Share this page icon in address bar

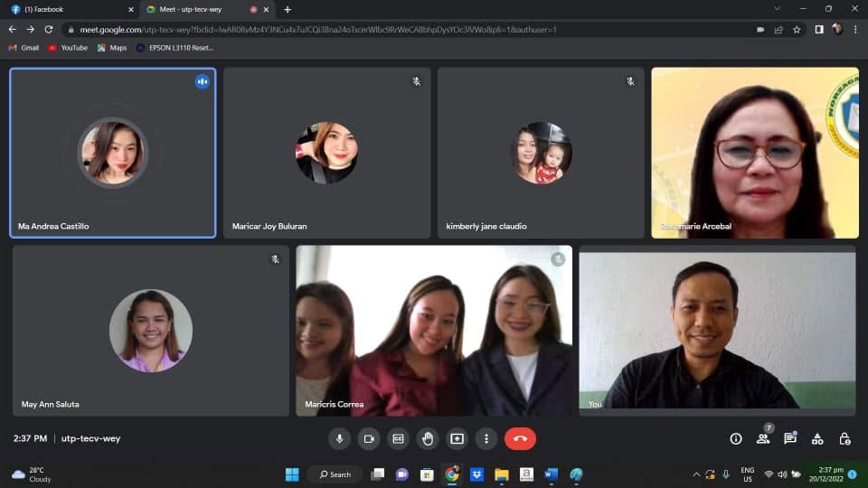click(778, 30)
